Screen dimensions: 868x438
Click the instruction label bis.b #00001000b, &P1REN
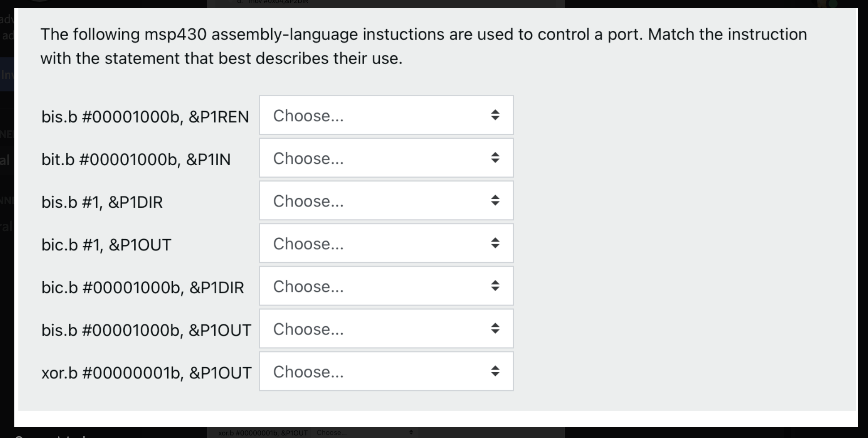click(x=145, y=116)
